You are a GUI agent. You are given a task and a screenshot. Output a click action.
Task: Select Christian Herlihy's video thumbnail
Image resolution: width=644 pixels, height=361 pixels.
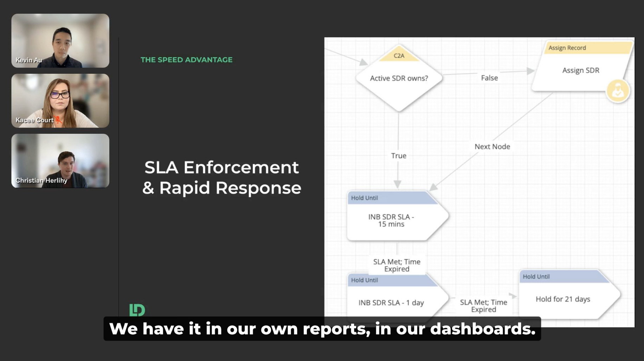(x=60, y=161)
